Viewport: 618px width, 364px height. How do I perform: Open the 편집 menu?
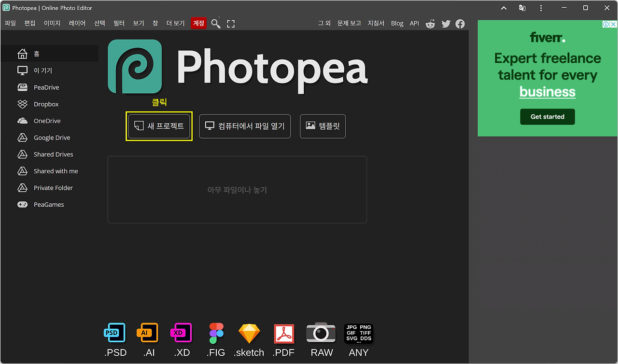[30, 23]
